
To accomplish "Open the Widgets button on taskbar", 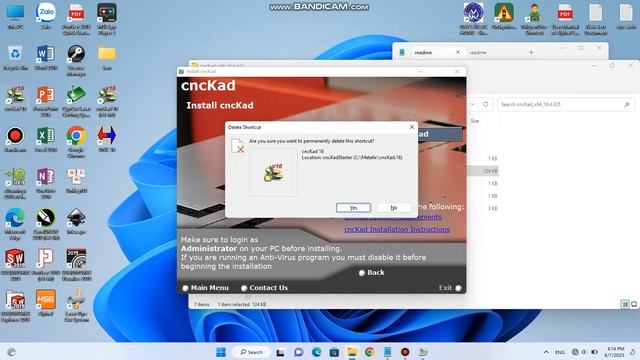I will [x=11, y=352].
